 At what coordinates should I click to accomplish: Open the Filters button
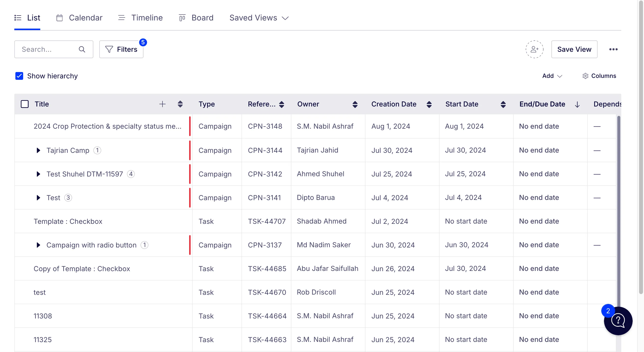(121, 49)
